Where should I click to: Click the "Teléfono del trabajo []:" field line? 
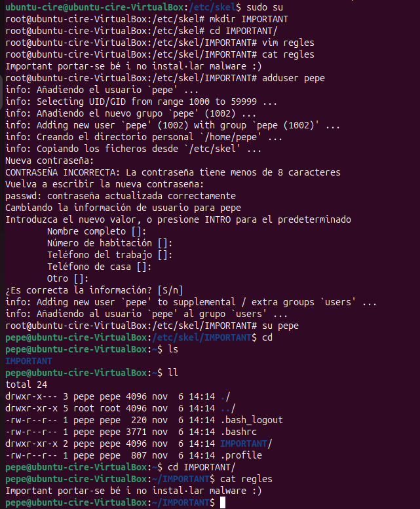110,255
